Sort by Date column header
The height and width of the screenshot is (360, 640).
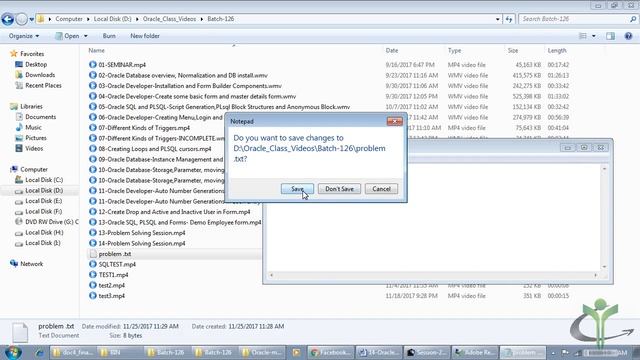391,51
